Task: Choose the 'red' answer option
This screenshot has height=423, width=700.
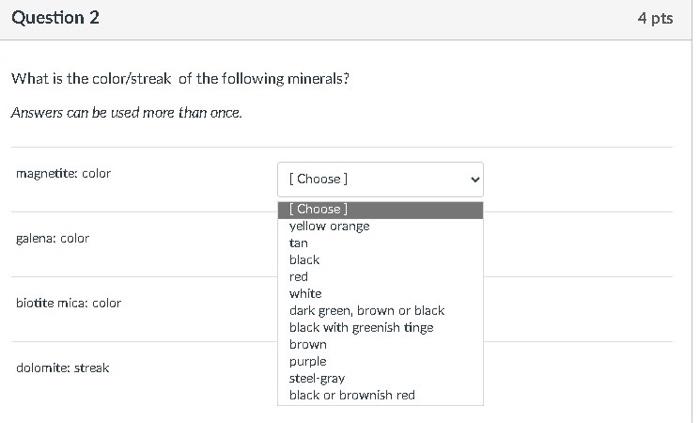Action: pyautogui.click(x=298, y=277)
